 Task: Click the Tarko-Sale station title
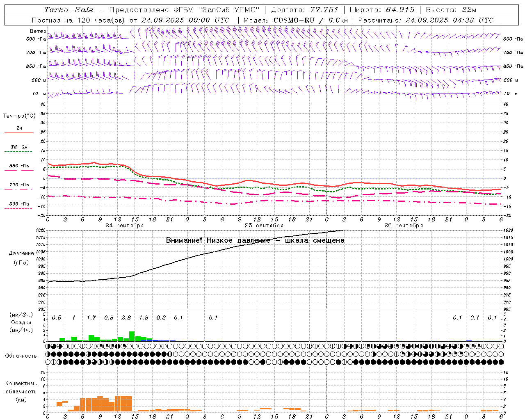(x=69, y=10)
